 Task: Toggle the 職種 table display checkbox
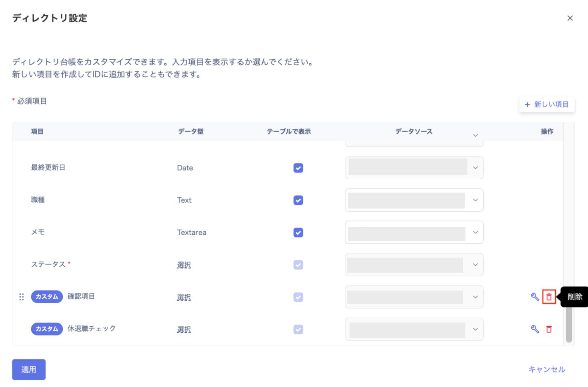298,200
